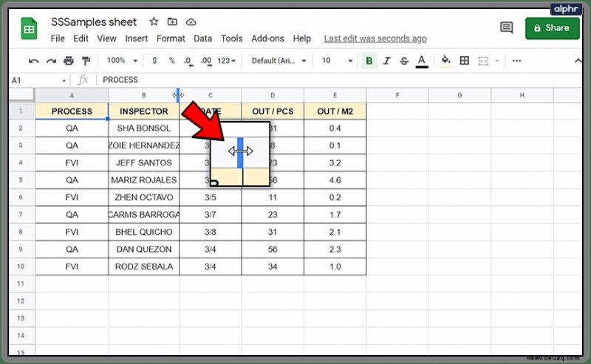Open the Format menu
Viewport: 591px width, 364px height.
[x=171, y=38]
